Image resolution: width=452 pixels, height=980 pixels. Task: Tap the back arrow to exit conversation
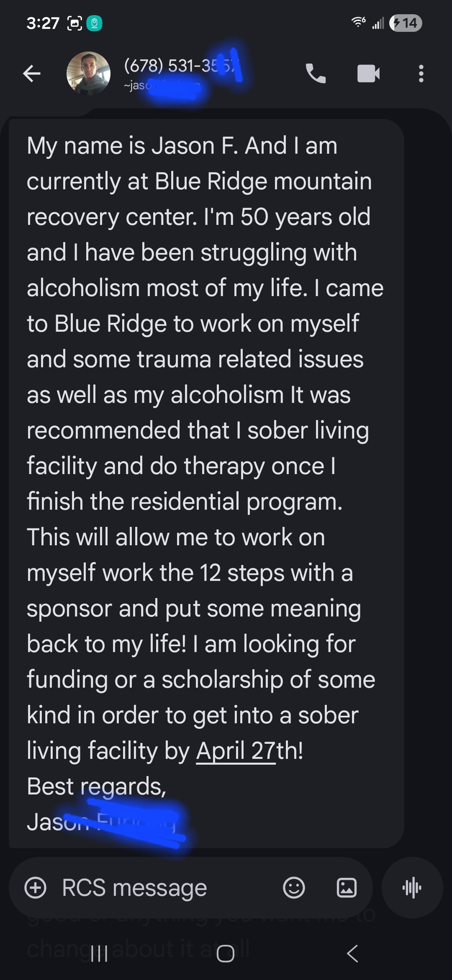32,74
